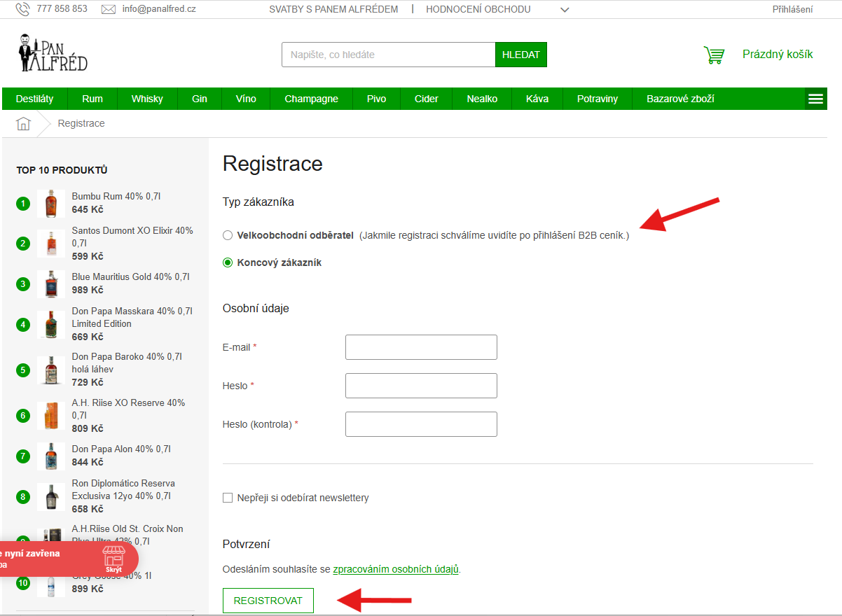The height and width of the screenshot is (616, 842).
Task: Click the Pan Alfréd logo
Action: pyautogui.click(x=53, y=53)
